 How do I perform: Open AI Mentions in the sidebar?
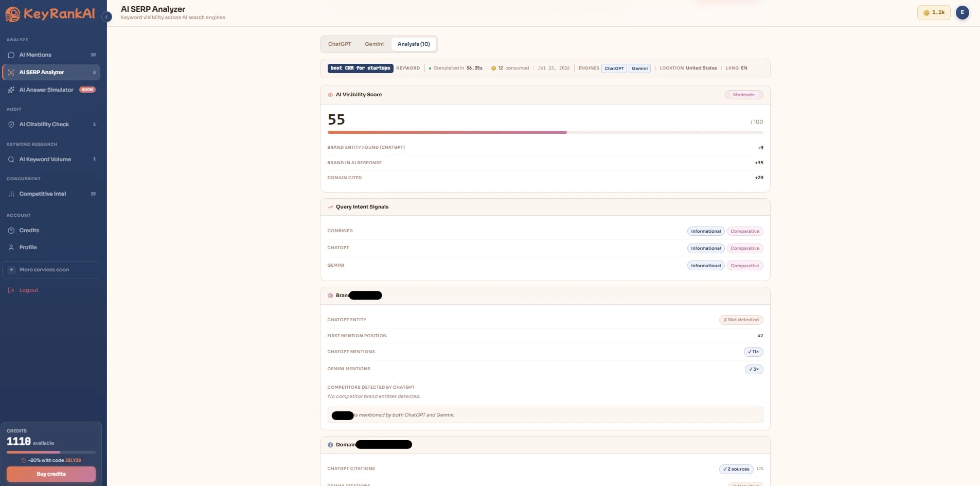(x=51, y=55)
